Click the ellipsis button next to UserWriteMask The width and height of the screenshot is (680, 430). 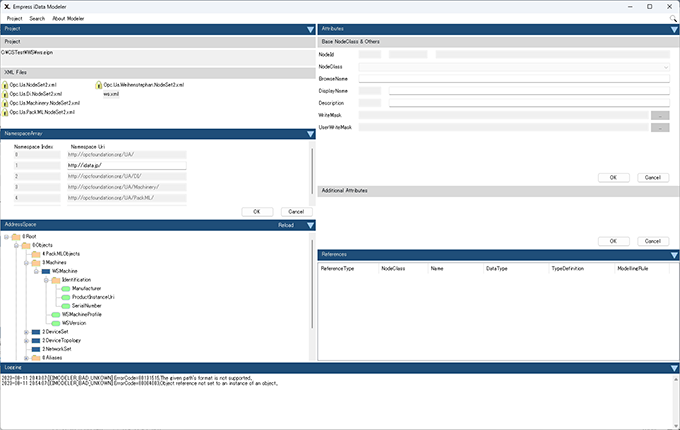pos(660,127)
